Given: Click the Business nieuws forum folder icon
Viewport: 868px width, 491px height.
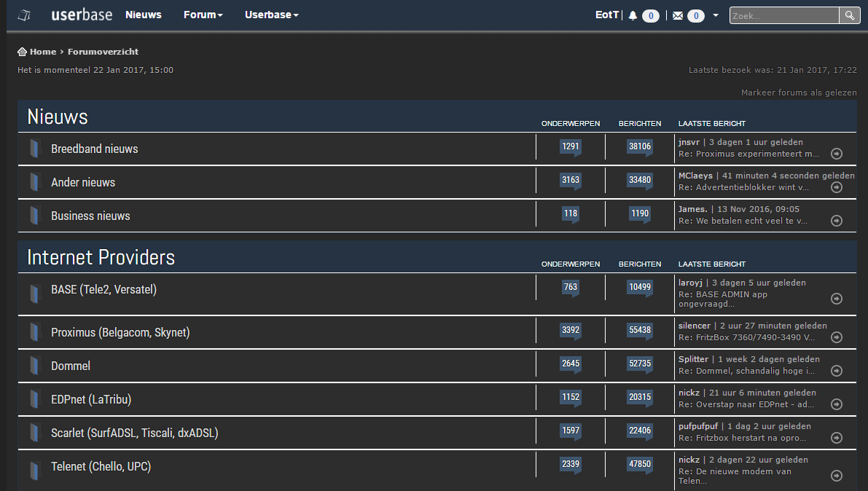Looking at the screenshot, I should [34, 216].
